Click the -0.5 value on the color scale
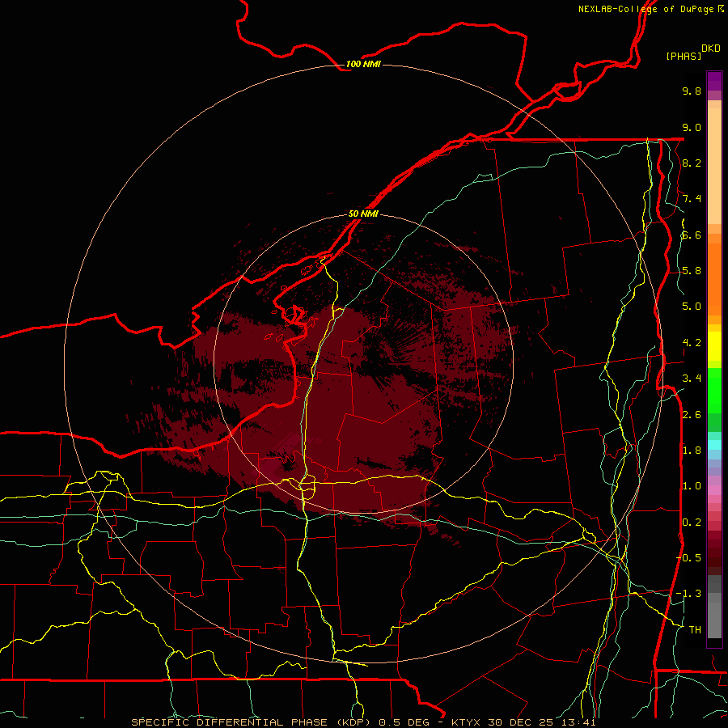This screenshot has height=728, width=728. [x=688, y=558]
